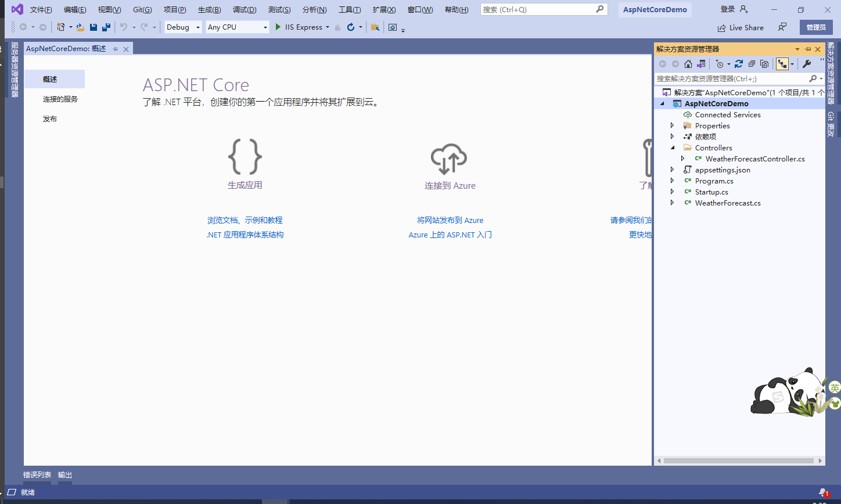841x504 pixels.
Task: Switch views using the Solution Explorer views icon
Action: point(701,64)
